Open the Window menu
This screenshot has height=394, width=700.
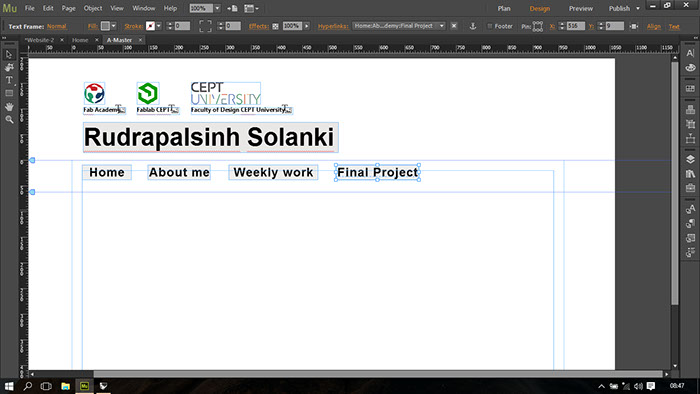[144, 8]
